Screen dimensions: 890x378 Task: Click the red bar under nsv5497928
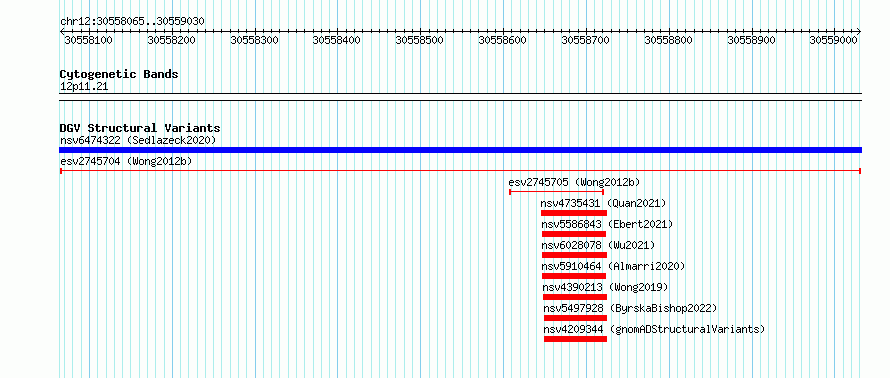[x=576, y=318]
